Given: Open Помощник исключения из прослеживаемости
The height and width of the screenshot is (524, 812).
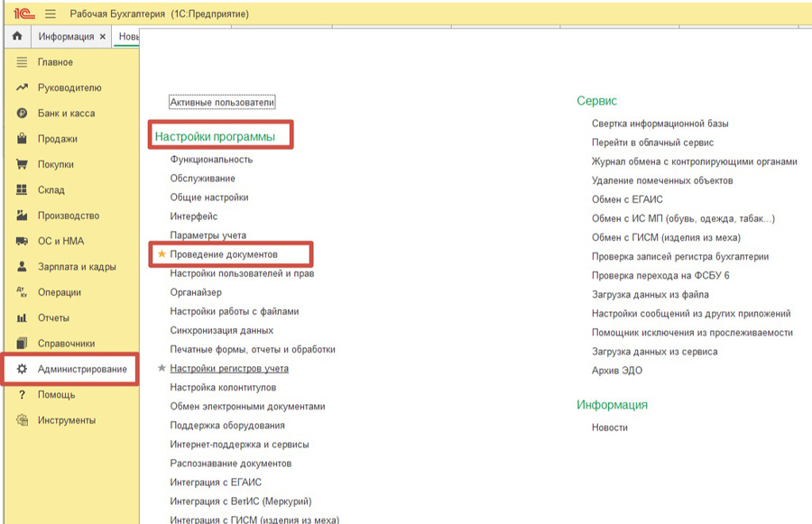Looking at the screenshot, I should tap(692, 333).
